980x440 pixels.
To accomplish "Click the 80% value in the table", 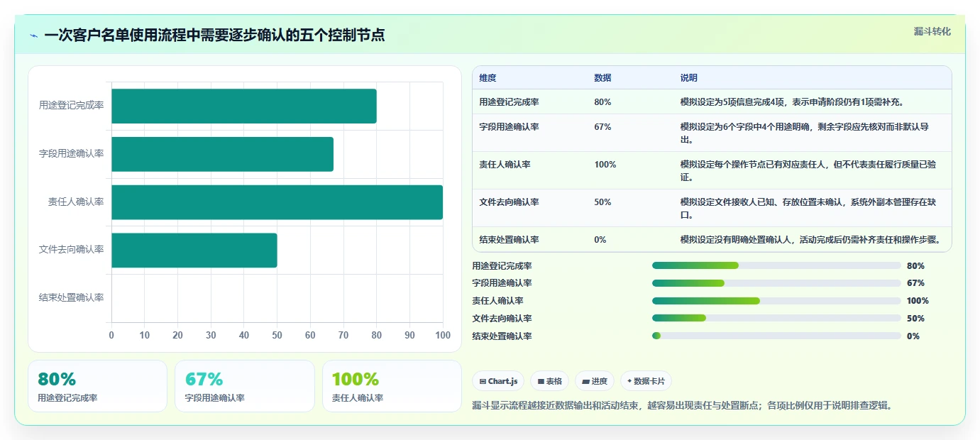I will pyautogui.click(x=602, y=102).
